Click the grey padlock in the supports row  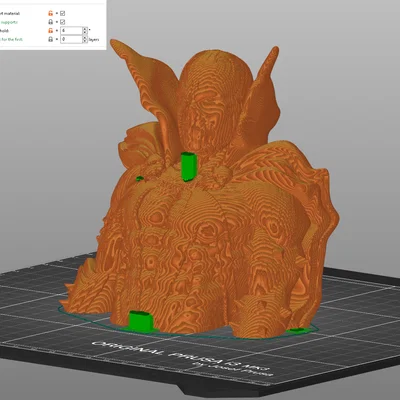point(51,22)
